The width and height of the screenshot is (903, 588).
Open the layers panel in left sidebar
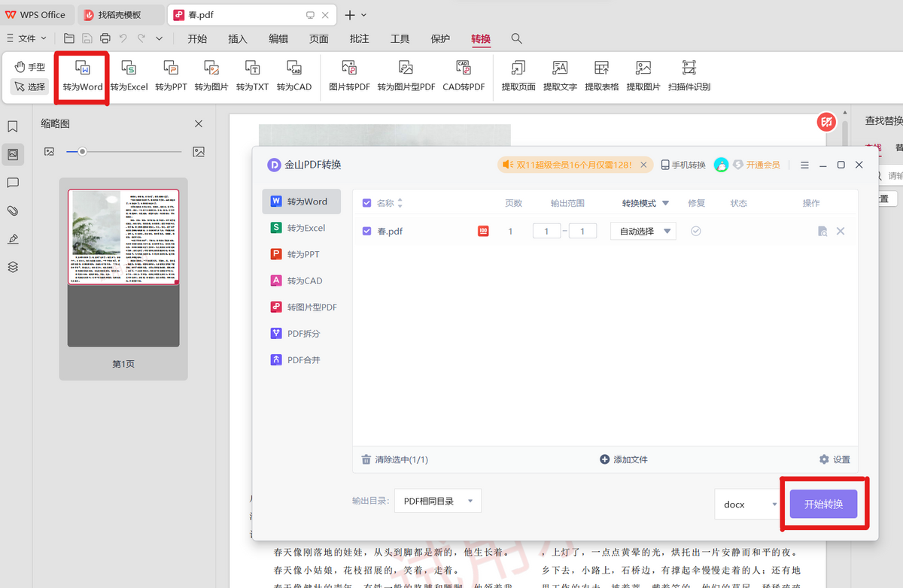[x=13, y=267]
